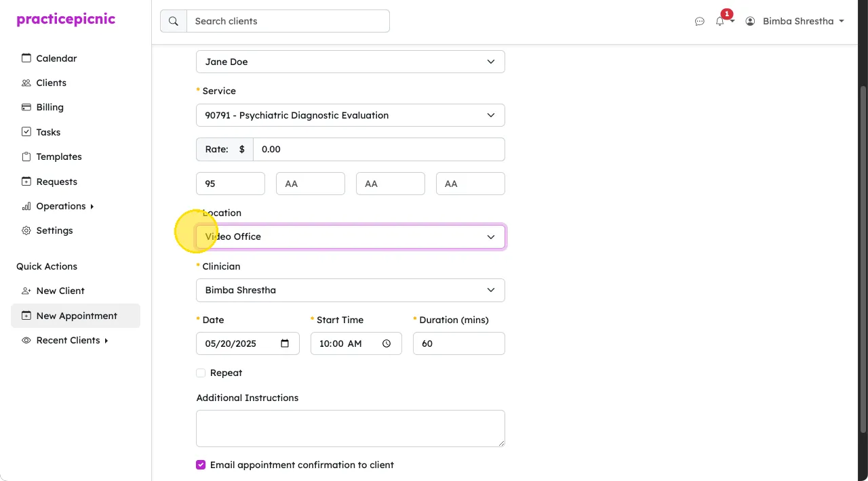Uncheck Email appointment confirmation to client
The height and width of the screenshot is (481, 868).
pos(201,465)
